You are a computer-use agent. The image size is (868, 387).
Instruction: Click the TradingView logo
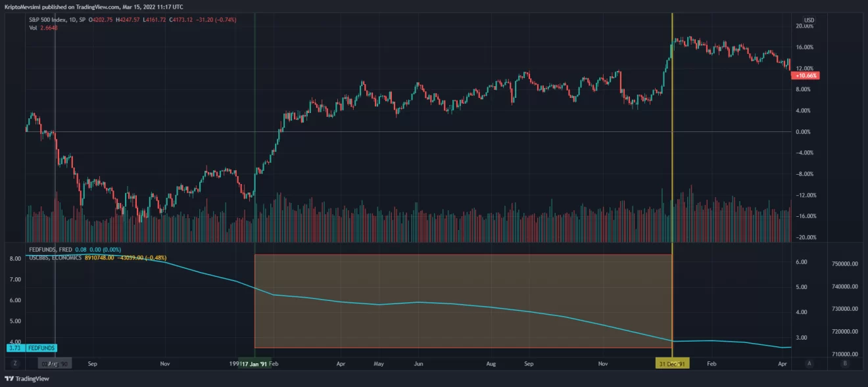tap(27, 378)
